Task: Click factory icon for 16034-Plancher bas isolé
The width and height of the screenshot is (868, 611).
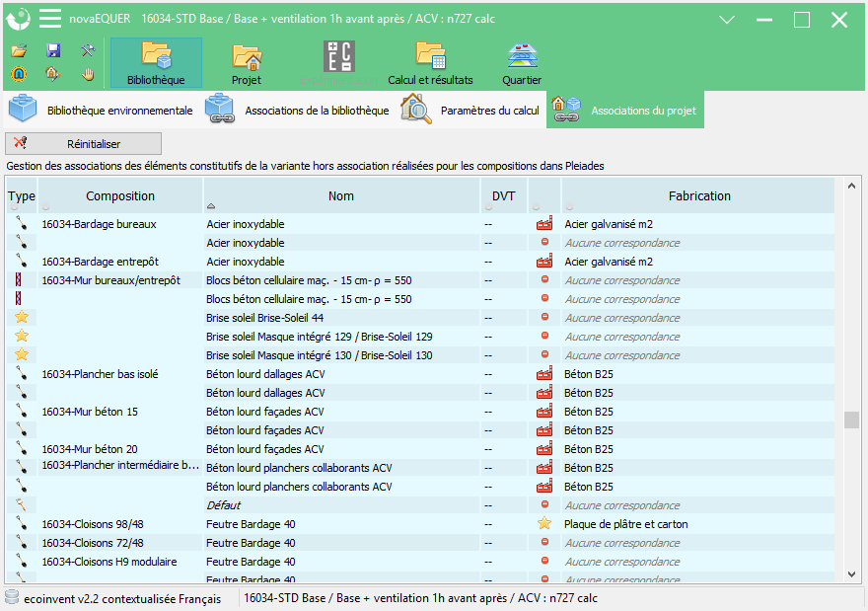Action: coord(544,374)
